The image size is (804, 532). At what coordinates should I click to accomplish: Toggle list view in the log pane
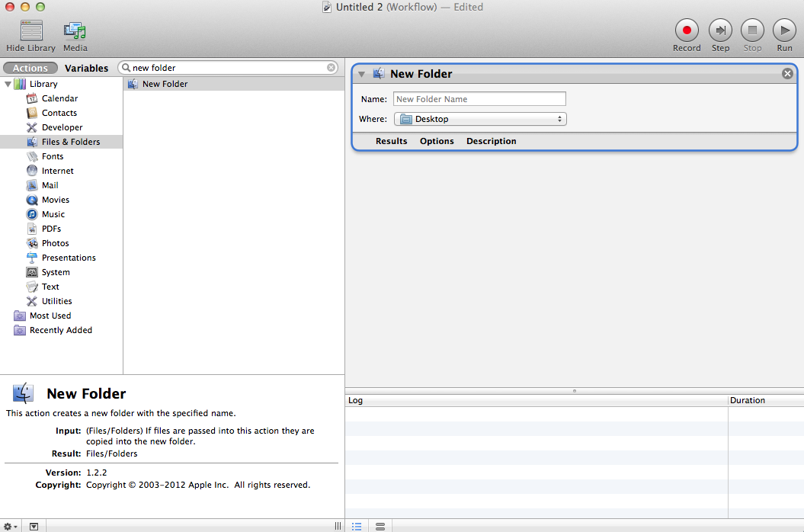click(357, 526)
